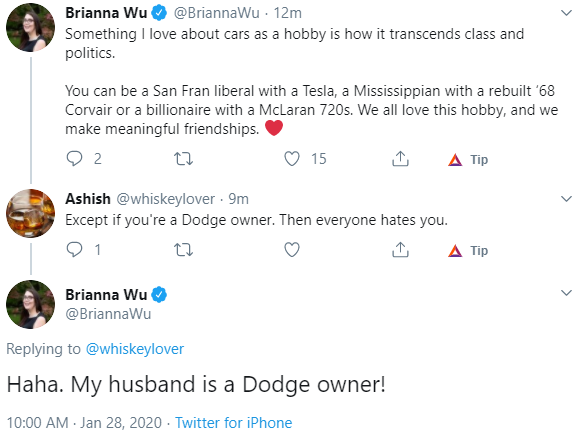
Task: Open options chevron on Ashish's tweet
Action: point(566,199)
